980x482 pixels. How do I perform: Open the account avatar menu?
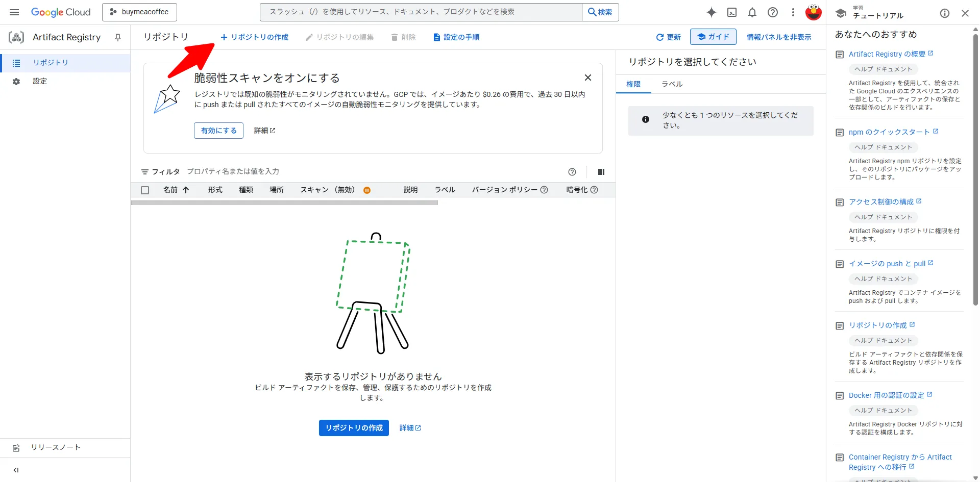[813, 12]
